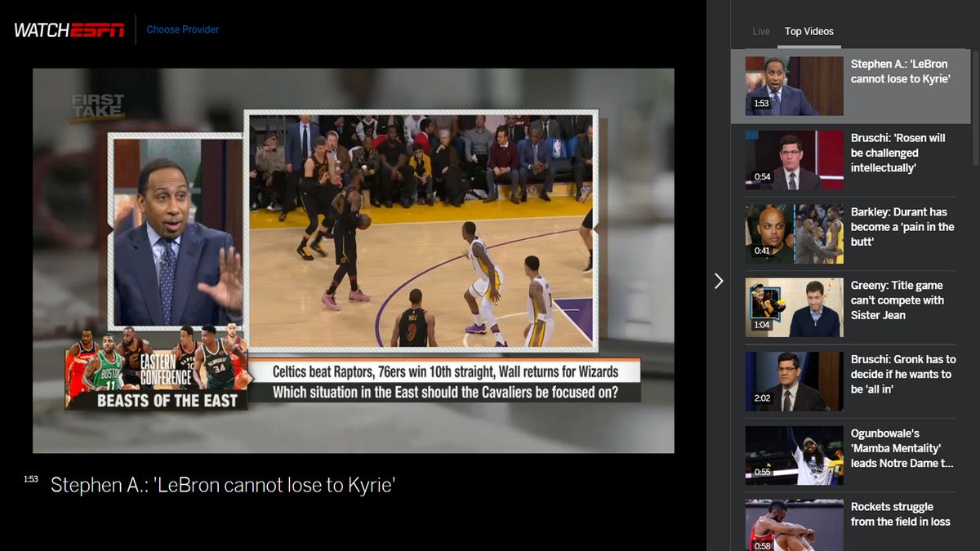Screen dimensions: 980x551
Task: Click 'Rockets struggle from the field' title
Action: tap(901, 514)
